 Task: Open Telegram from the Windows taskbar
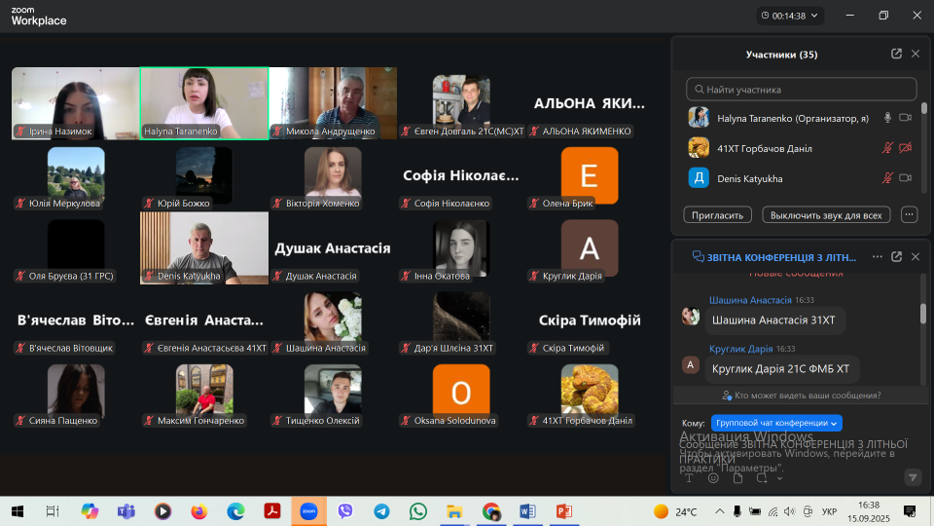(x=382, y=511)
